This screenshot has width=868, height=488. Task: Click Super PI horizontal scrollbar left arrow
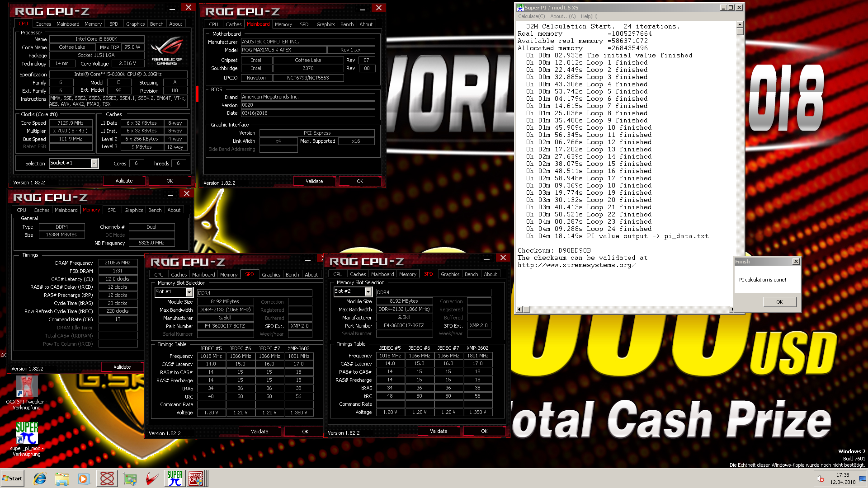tap(519, 310)
